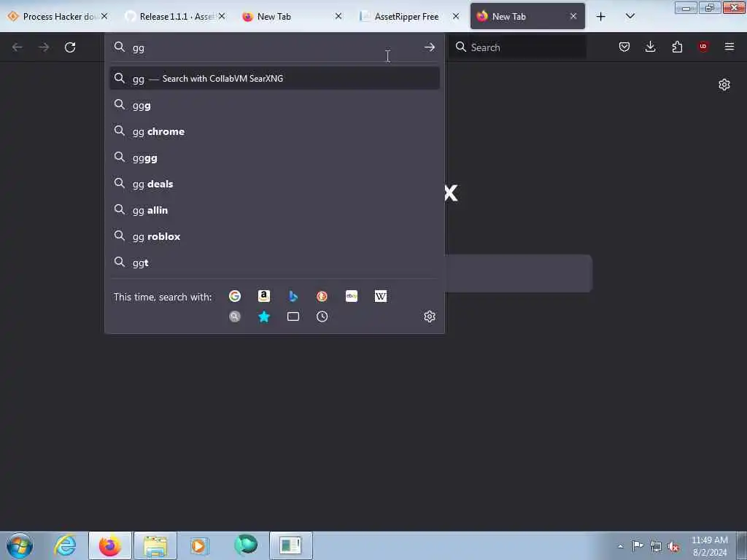The width and height of the screenshot is (747, 560).
Task: Search bookmarks with the star icon
Action: tap(264, 316)
